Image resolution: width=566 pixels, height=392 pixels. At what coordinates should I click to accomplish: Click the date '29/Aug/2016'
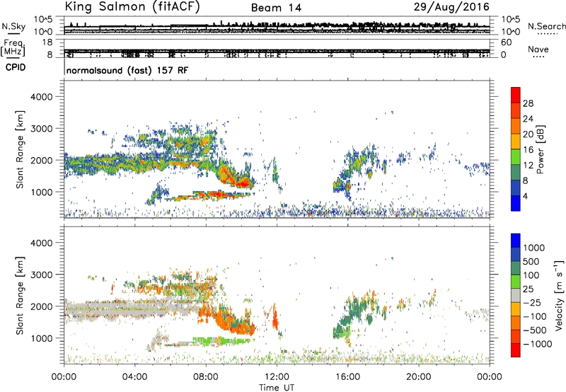pyautogui.click(x=451, y=7)
